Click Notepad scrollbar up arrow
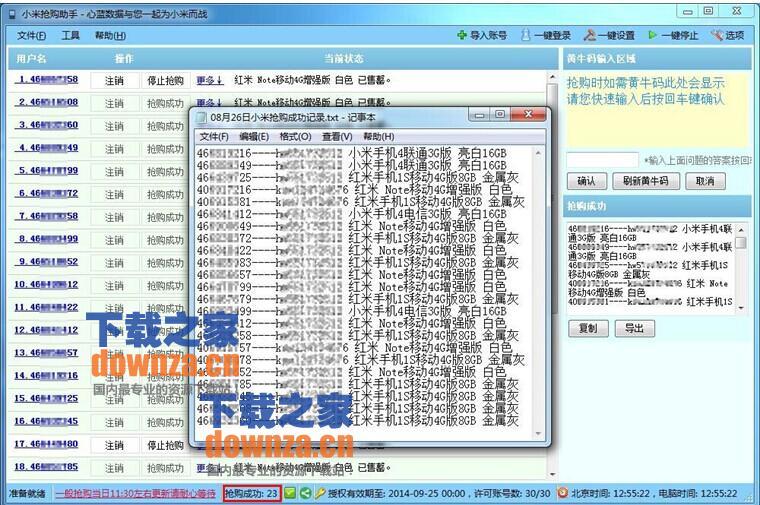 click(538, 153)
